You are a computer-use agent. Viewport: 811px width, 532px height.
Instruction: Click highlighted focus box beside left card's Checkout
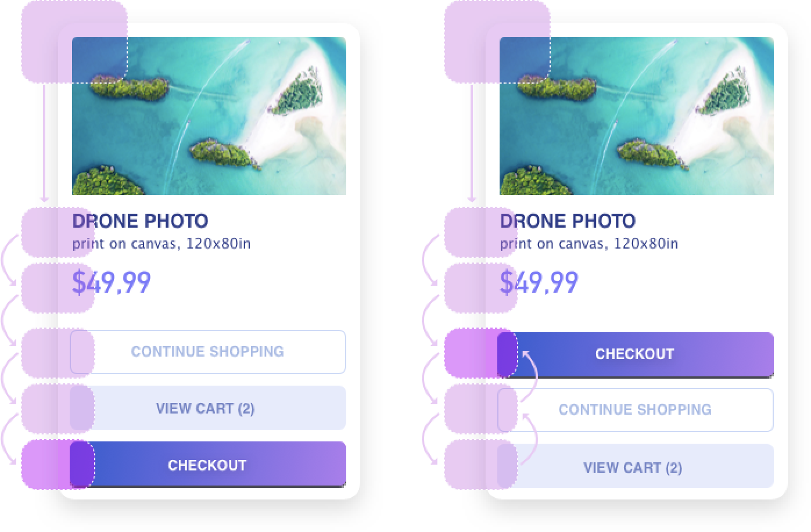[x=58, y=464]
